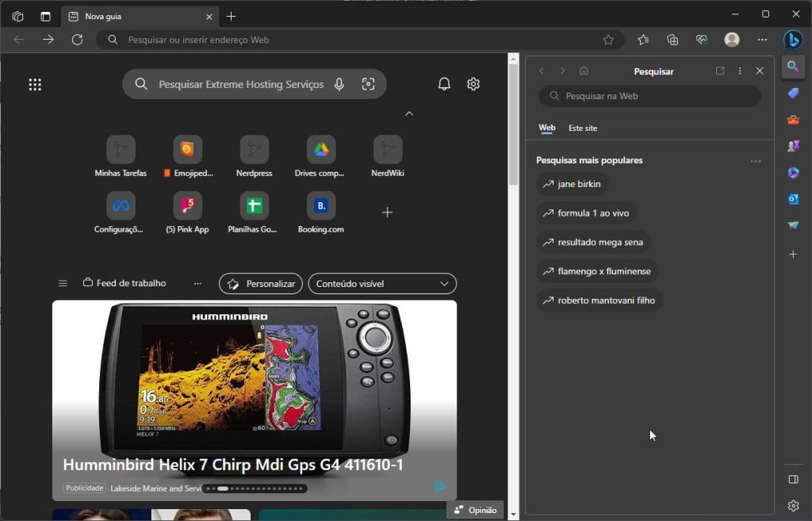
Task: Open the sidebar Microsoft 365 icon
Action: 793,172
